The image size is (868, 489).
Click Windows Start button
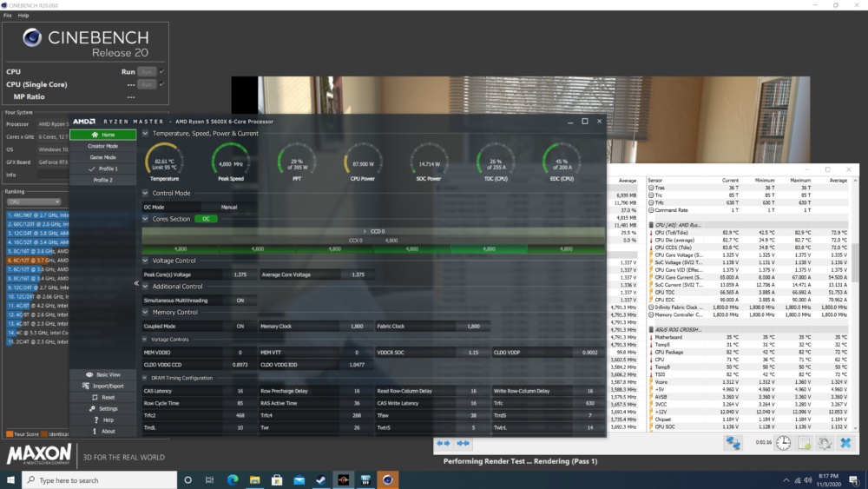coord(10,480)
